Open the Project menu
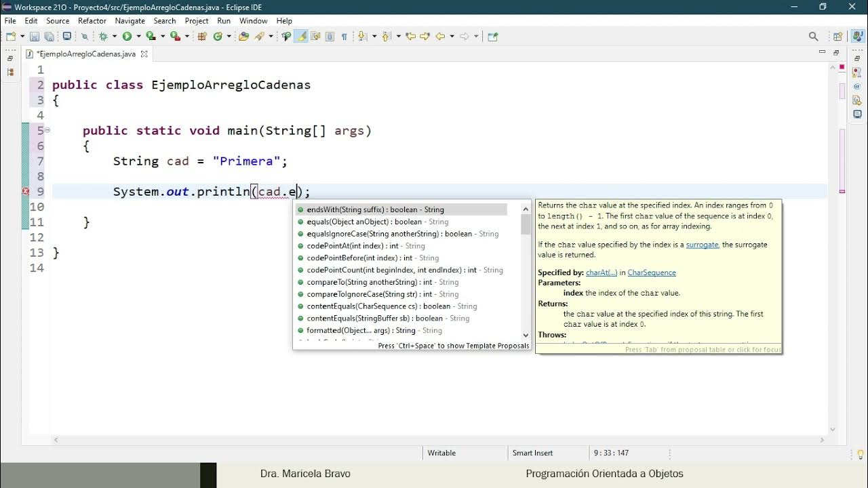Viewport: 868px width, 488px height. (197, 21)
